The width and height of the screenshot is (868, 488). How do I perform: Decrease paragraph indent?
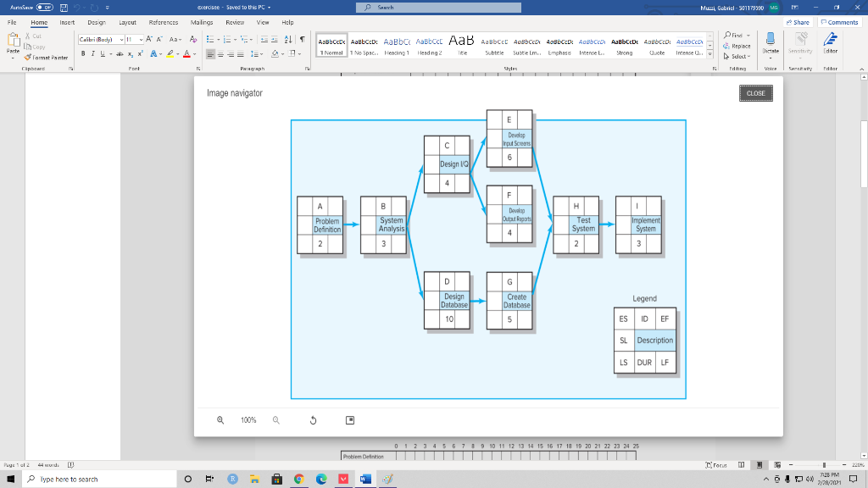(264, 39)
